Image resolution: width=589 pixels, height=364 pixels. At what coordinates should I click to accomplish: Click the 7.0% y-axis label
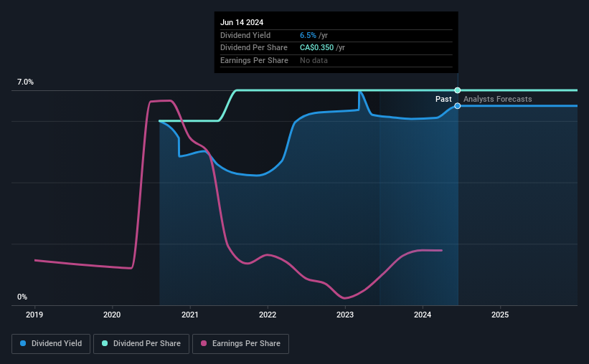(x=25, y=82)
